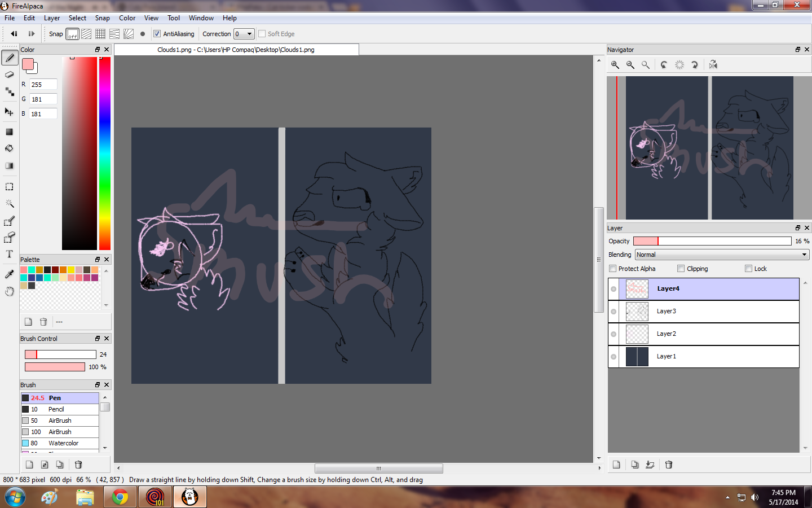Open the Edit menu
The height and width of the screenshot is (508, 812).
coord(29,18)
